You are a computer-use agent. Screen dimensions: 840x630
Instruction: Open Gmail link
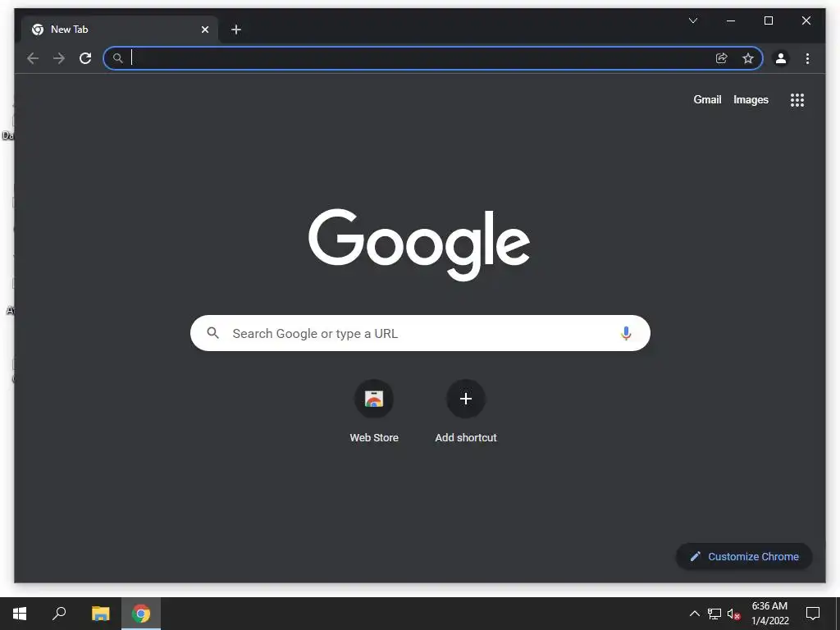[707, 99]
